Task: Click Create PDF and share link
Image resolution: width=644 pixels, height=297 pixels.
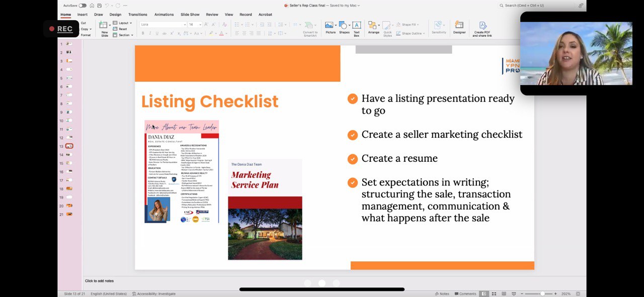Action: (x=482, y=29)
